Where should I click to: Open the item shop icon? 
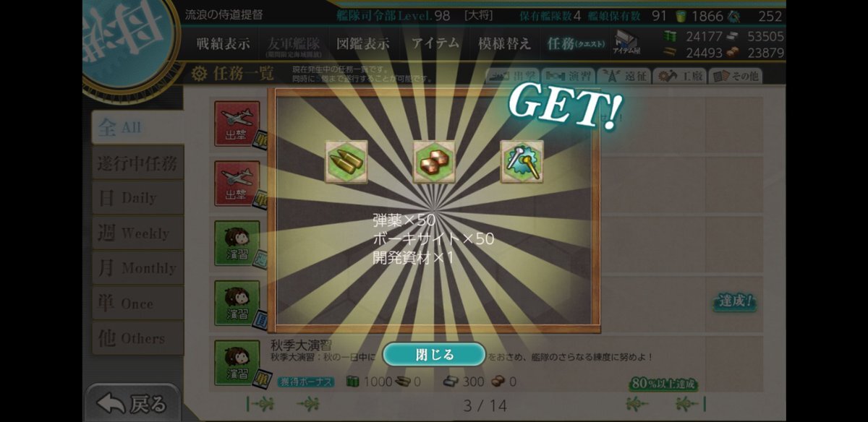point(626,42)
